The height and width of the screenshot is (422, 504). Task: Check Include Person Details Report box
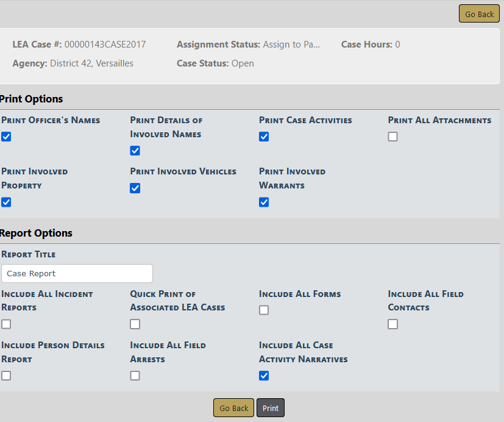[6, 376]
